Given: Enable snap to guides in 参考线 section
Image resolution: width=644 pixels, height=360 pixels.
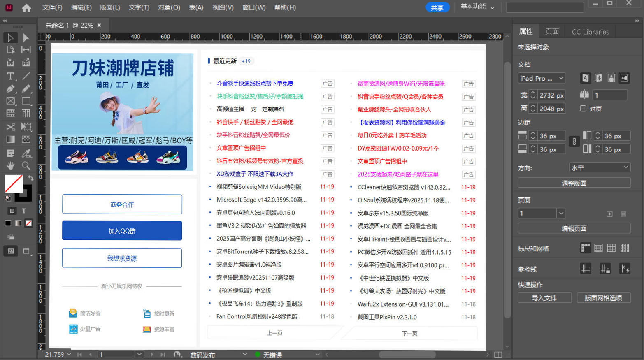Looking at the screenshot, I should click(625, 268).
